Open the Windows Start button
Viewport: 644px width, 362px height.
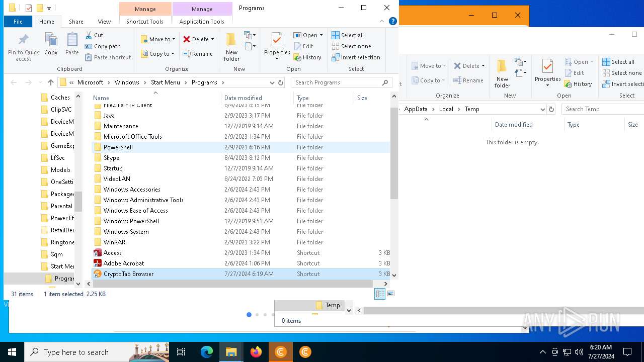pos(12,352)
